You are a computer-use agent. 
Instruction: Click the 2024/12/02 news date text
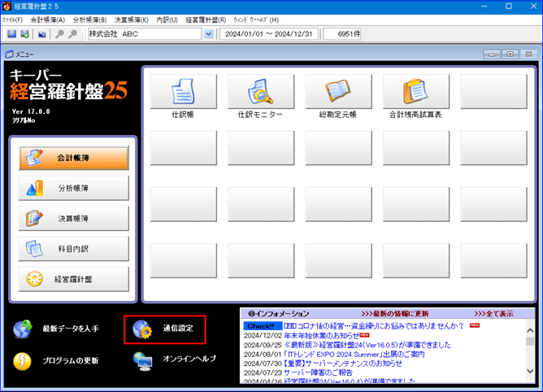tap(263, 336)
